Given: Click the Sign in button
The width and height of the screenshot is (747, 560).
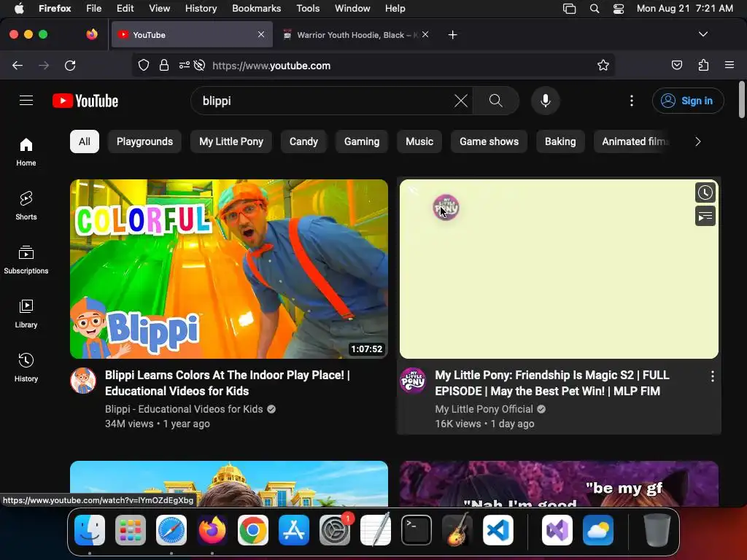Looking at the screenshot, I should 688,101.
